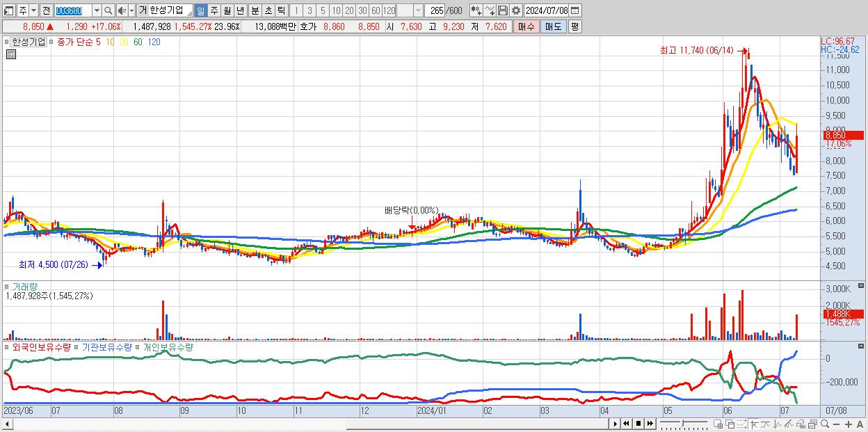Click the minus zoom-out icon at bottom
This screenshot has width=868, height=432.
click(x=836, y=424)
